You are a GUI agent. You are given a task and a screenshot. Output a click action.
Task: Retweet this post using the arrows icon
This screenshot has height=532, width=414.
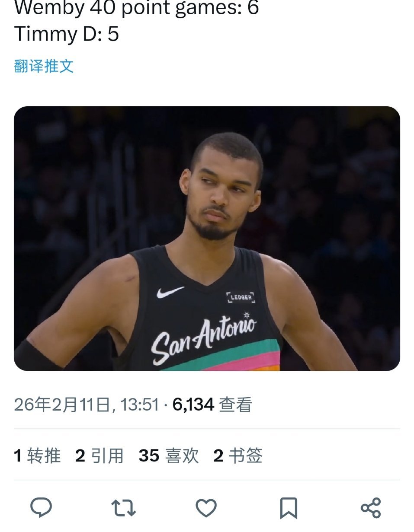click(124, 508)
